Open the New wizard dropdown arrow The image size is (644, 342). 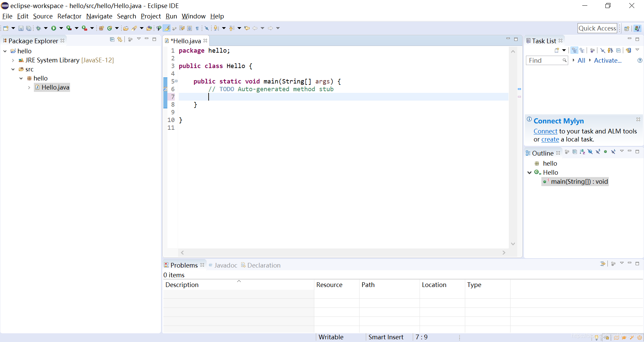coord(13,28)
